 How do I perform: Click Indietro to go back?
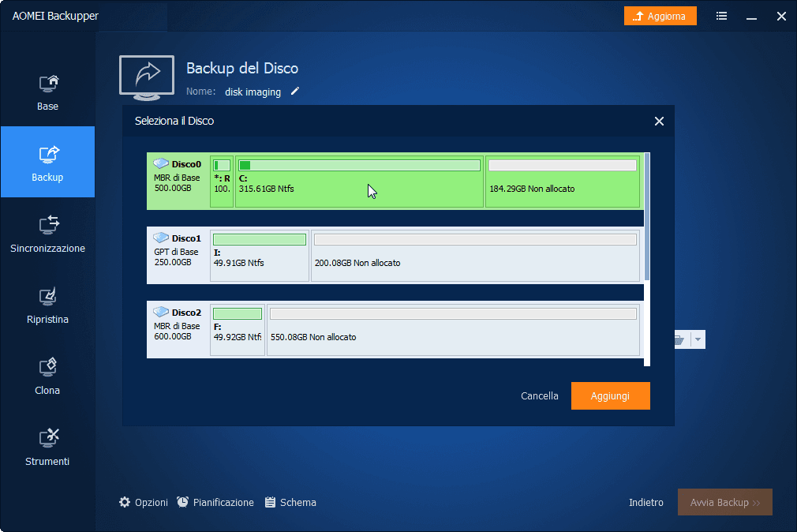point(646,503)
